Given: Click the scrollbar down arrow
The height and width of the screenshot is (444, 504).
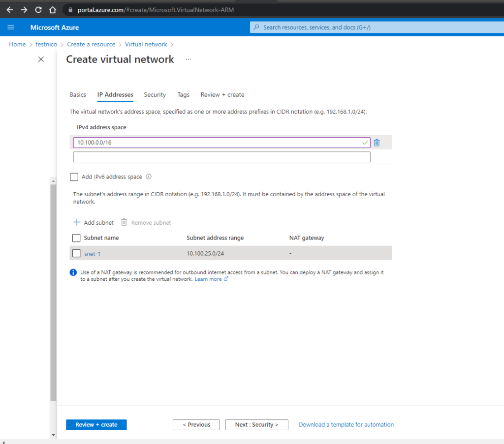Looking at the screenshot, I should (53, 435).
